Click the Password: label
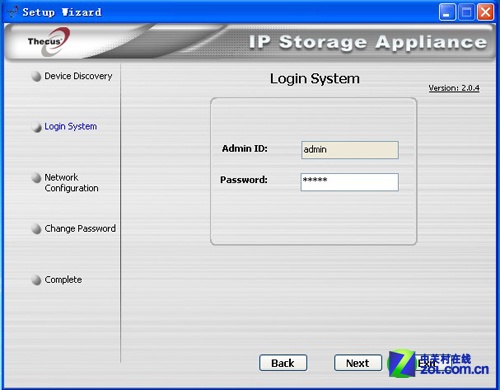 tap(244, 180)
